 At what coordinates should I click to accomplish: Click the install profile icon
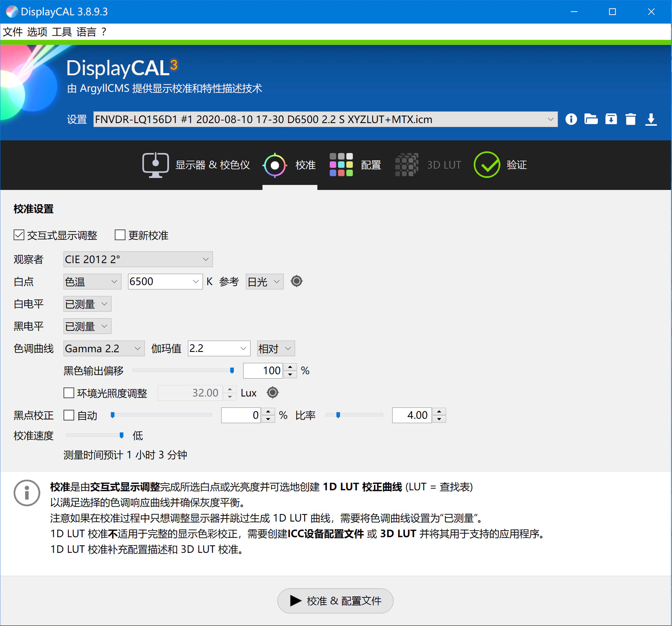(x=611, y=119)
